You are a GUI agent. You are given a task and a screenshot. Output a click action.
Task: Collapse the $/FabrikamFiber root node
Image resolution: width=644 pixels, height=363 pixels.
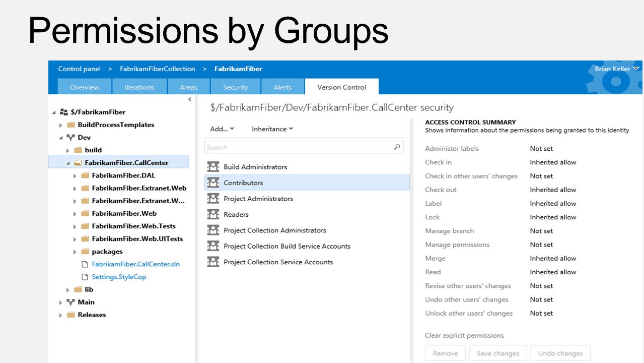point(54,112)
